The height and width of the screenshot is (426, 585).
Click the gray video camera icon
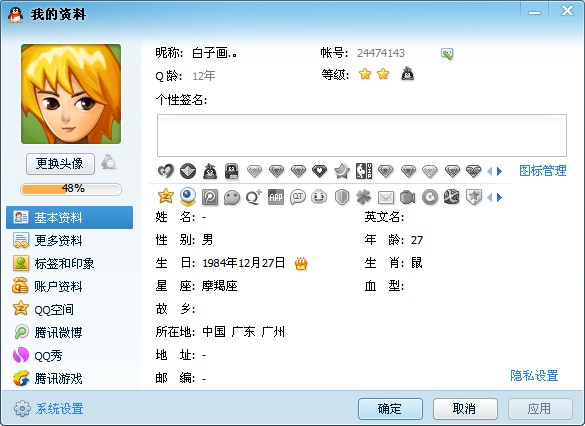[407, 197]
